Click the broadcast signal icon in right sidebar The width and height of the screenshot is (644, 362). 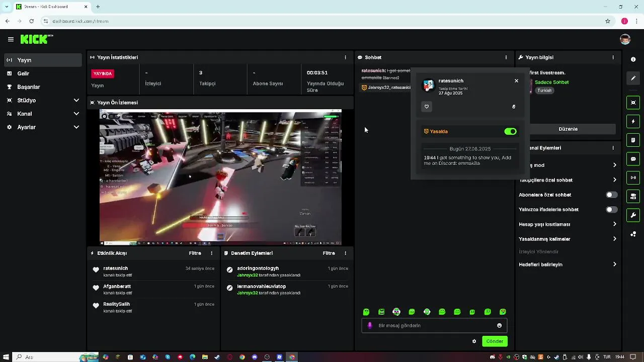633,177
